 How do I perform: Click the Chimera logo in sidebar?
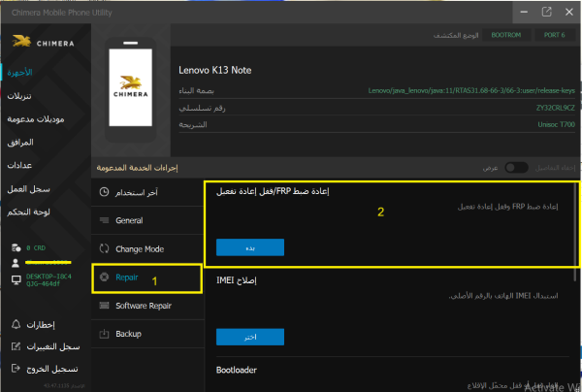tap(43, 41)
